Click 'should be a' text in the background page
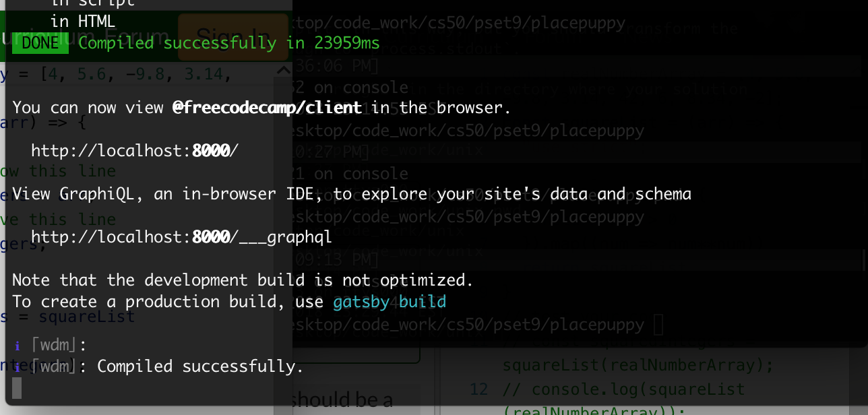 [x=342, y=400]
